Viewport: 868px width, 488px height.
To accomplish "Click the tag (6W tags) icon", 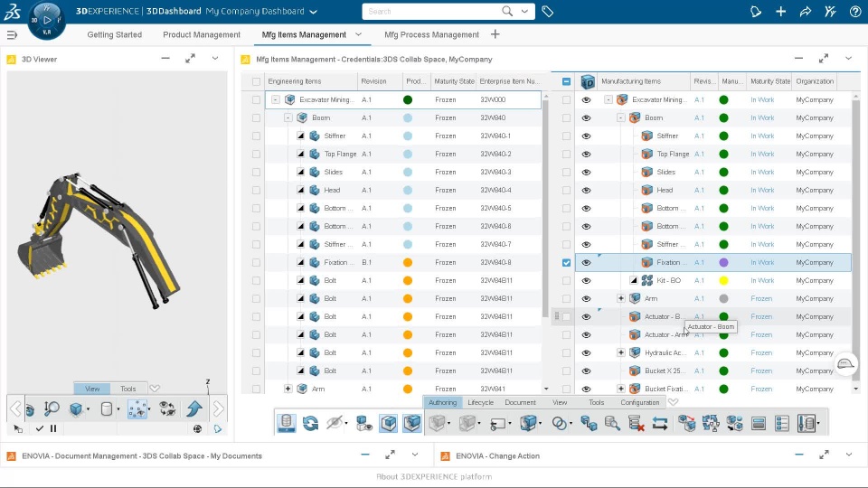I will [x=548, y=11].
